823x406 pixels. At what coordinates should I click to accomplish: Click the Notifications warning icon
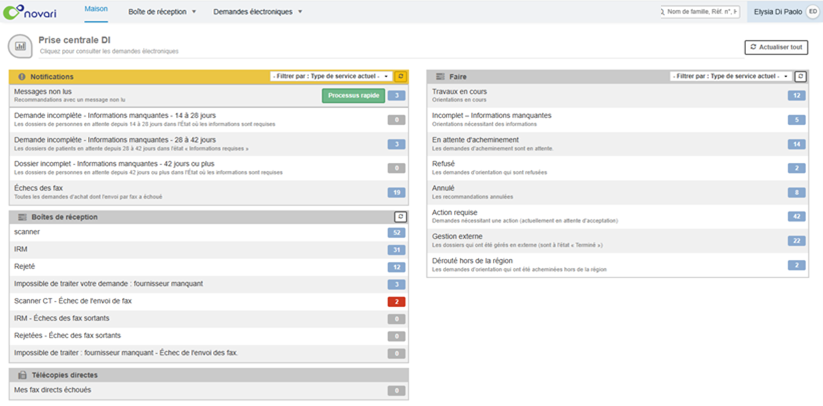[22, 77]
